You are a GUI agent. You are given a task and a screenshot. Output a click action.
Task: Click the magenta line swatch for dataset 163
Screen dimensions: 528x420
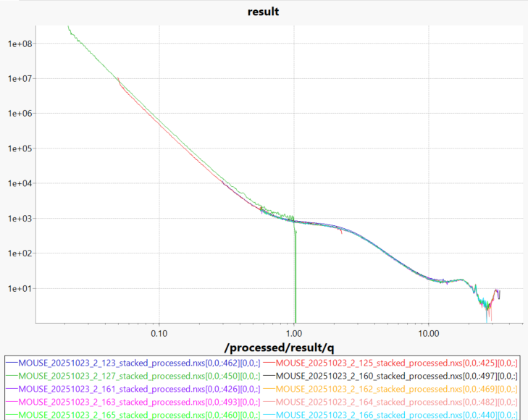pyautogui.click(x=11, y=401)
